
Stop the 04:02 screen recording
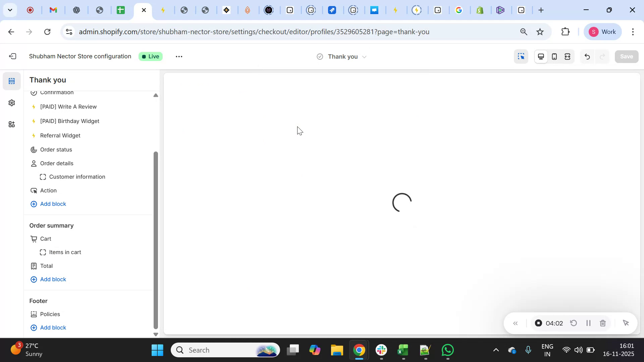coord(538,323)
